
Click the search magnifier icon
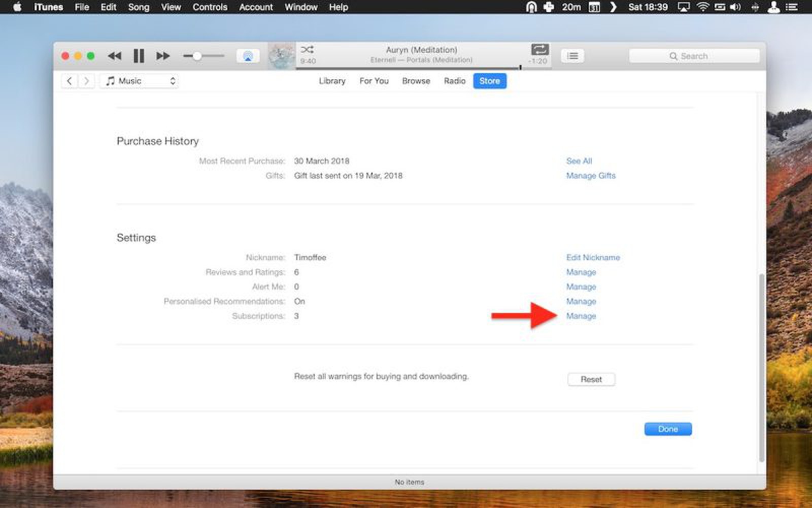pos(673,56)
